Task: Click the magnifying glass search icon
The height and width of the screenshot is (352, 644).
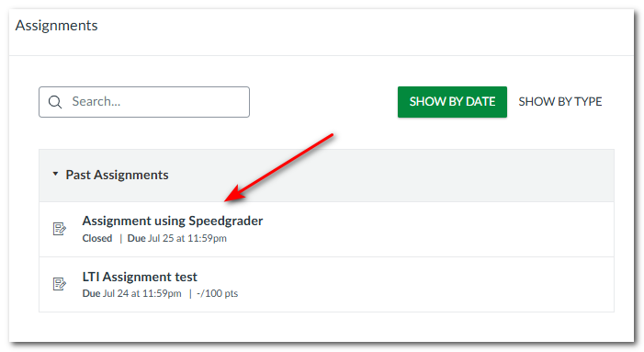Action: coord(55,102)
